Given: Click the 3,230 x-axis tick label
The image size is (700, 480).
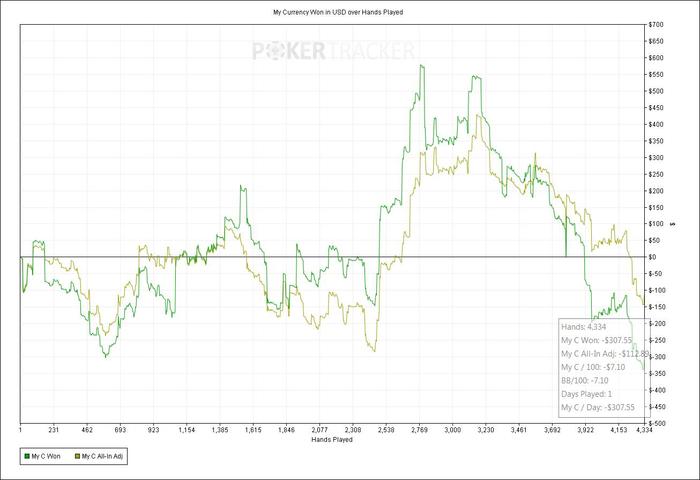Looking at the screenshot, I should tap(486, 430).
